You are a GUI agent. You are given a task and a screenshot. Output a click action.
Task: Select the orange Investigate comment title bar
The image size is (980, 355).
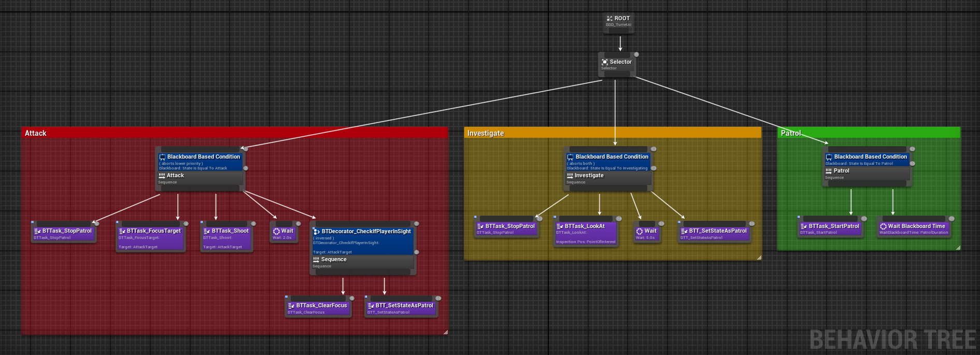pos(612,133)
